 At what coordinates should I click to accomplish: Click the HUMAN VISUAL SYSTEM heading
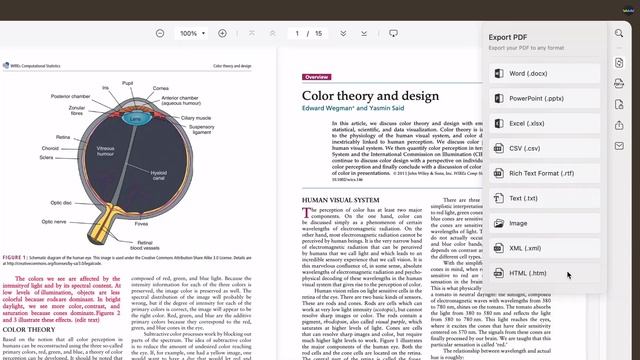click(341, 200)
